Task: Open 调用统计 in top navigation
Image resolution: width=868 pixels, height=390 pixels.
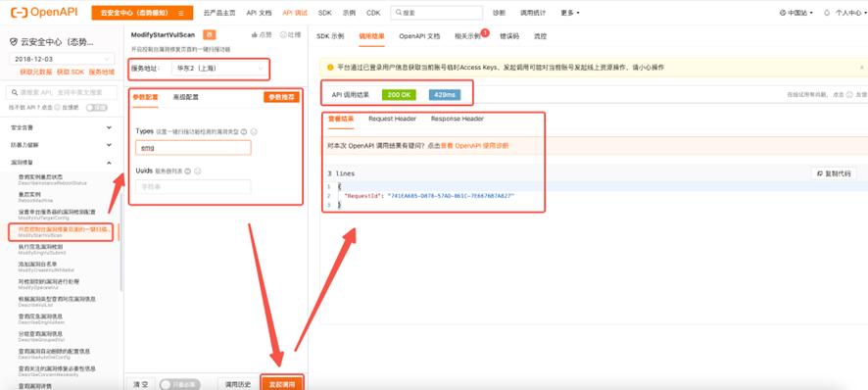Action: [x=533, y=12]
